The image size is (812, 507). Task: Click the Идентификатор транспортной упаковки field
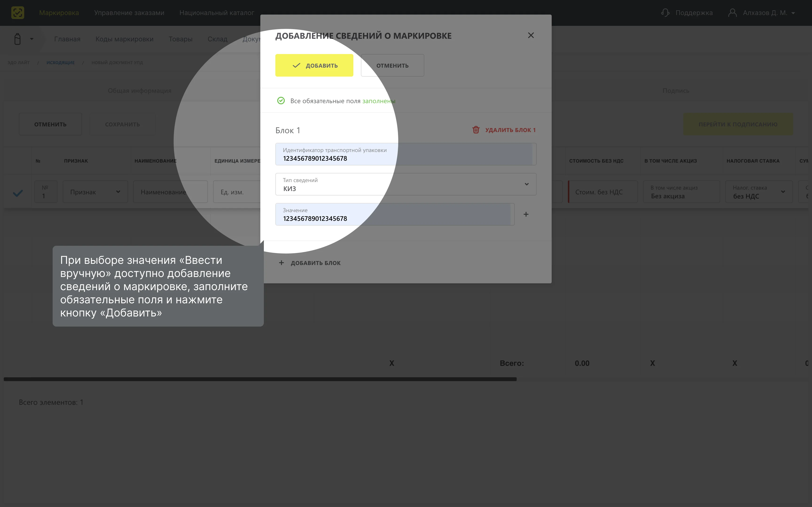click(x=406, y=154)
